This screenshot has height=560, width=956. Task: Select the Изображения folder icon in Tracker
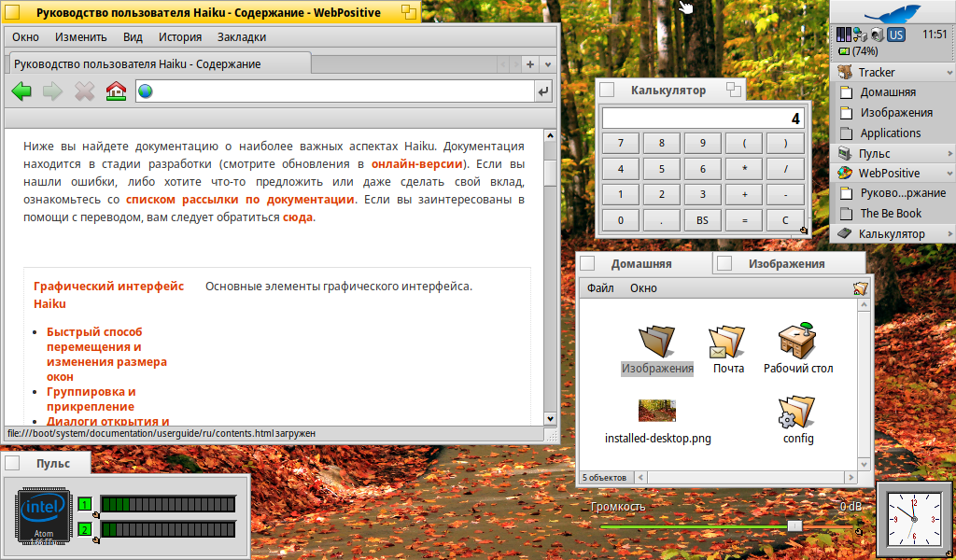[657, 343]
